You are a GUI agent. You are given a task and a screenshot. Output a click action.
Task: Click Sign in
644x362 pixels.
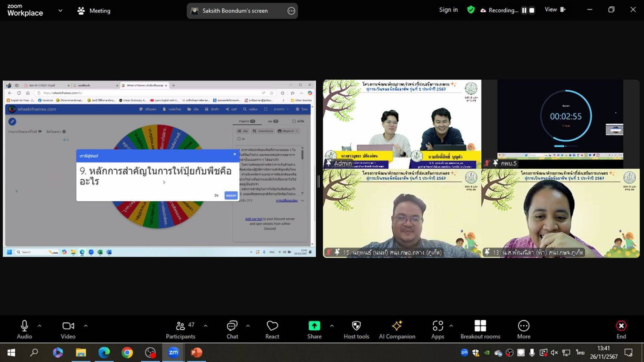coord(448,10)
